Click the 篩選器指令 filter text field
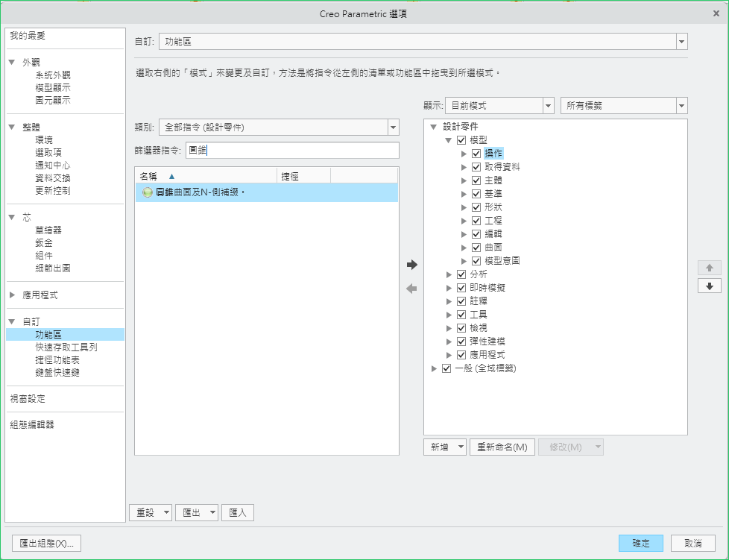 pyautogui.click(x=292, y=151)
